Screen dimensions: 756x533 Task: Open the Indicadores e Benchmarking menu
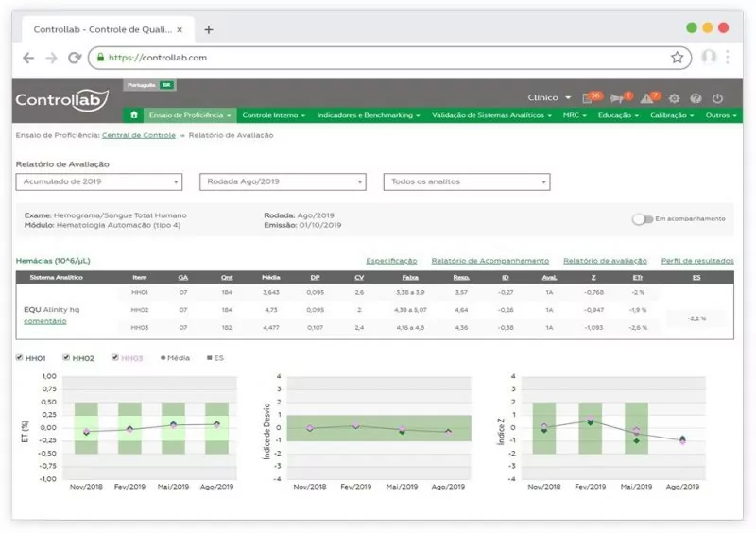tap(369, 115)
